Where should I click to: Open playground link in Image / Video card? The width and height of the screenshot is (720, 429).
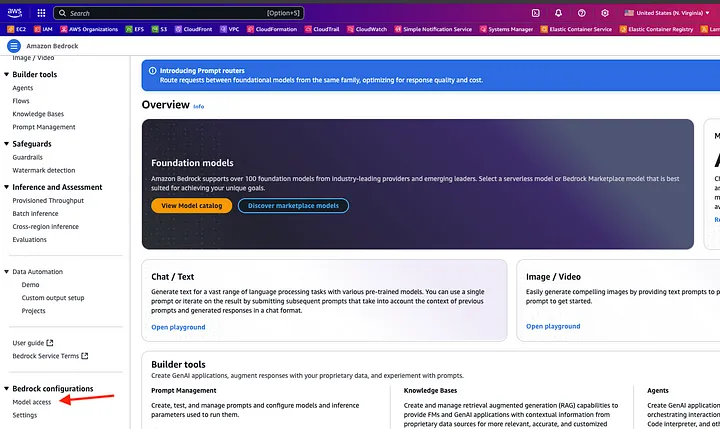click(553, 326)
